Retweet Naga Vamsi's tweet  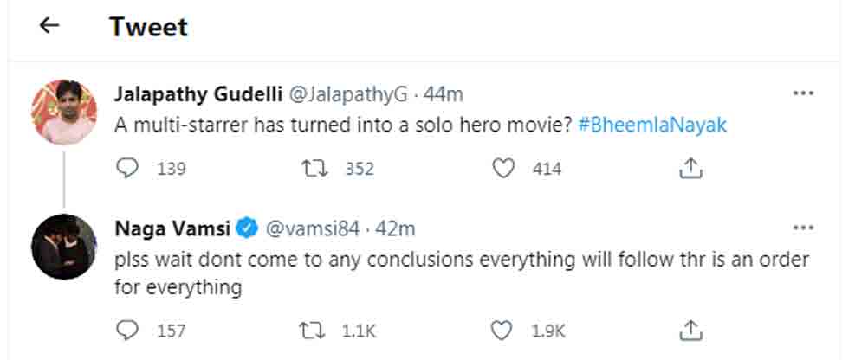pos(316,330)
